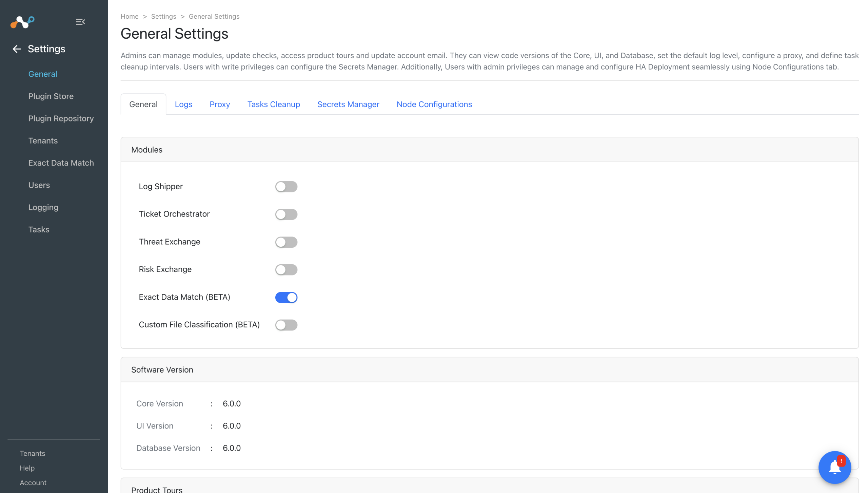This screenshot has height=493, width=868.
Task: Select the Tasks Cleanup tab
Action: 274,105
